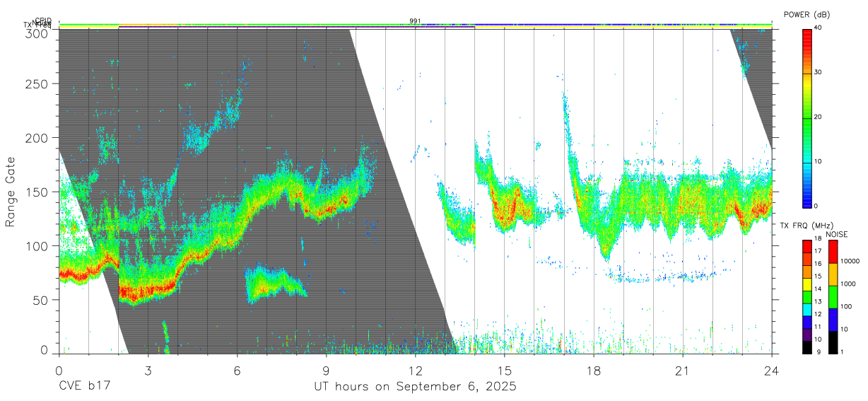Screen dimensions: 868x401
Task: Click the 11 label on TX FRQ scale
Action: tap(819, 327)
